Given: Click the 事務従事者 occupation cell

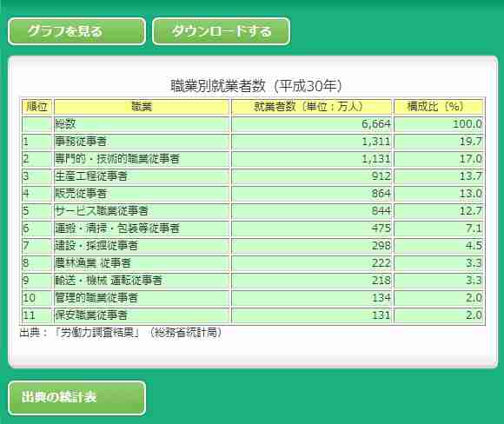Looking at the screenshot, I should click(142, 142).
